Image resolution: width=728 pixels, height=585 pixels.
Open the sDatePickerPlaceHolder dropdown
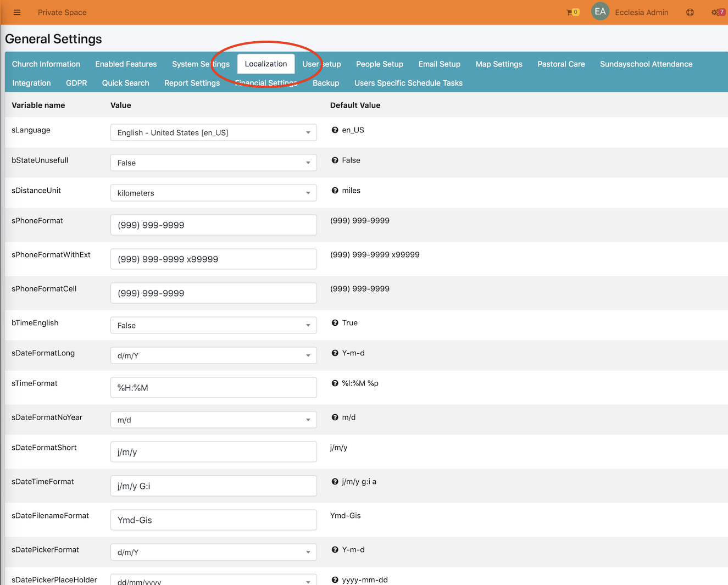213,580
